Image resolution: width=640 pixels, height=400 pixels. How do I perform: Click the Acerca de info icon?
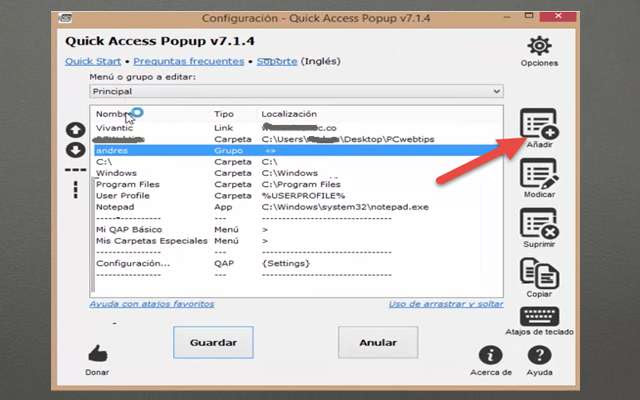pos(490,355)
